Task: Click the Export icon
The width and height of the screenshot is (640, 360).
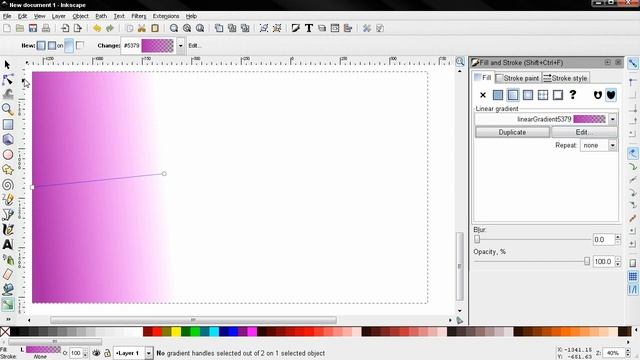Action: pyautogui.click(x=78, y=28)
